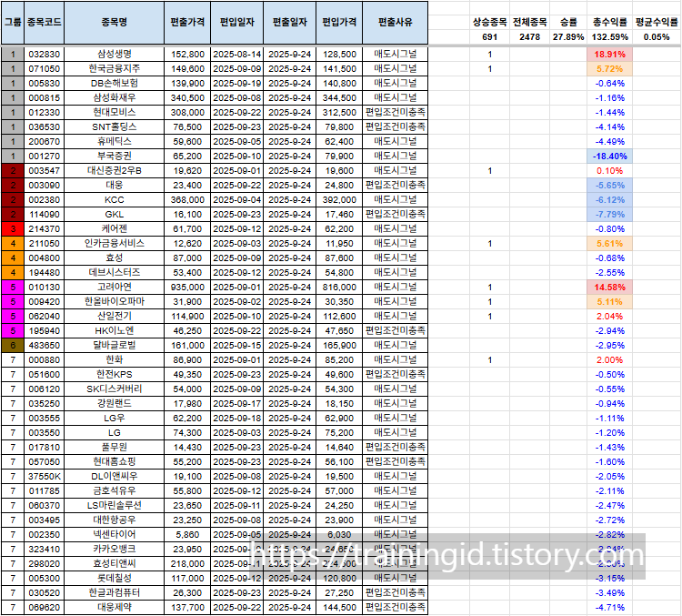Screen dimensions: 682x616
Task: Click the 한글과컴퓨터 cell
Action: click(x=115, y=593)
